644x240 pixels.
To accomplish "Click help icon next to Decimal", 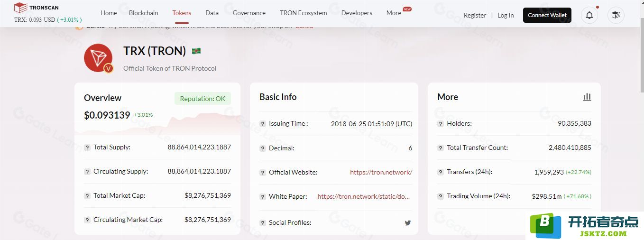I will point(263,148).
